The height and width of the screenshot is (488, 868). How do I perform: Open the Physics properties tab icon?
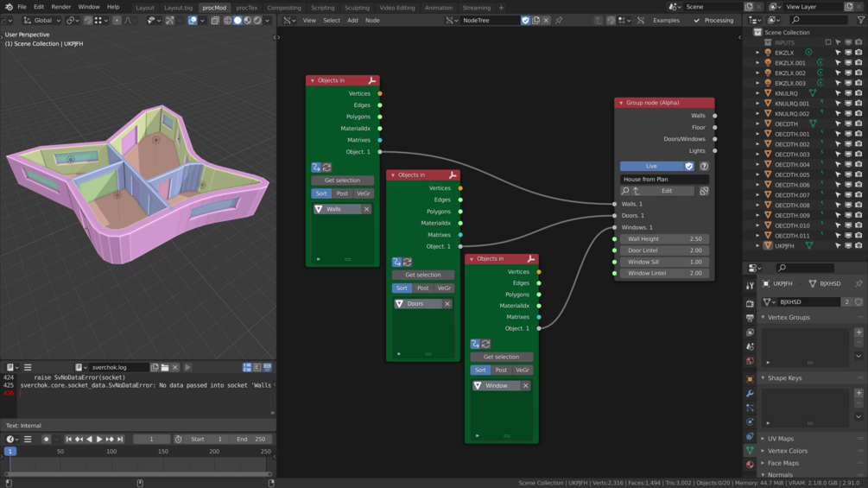point(750,422)
